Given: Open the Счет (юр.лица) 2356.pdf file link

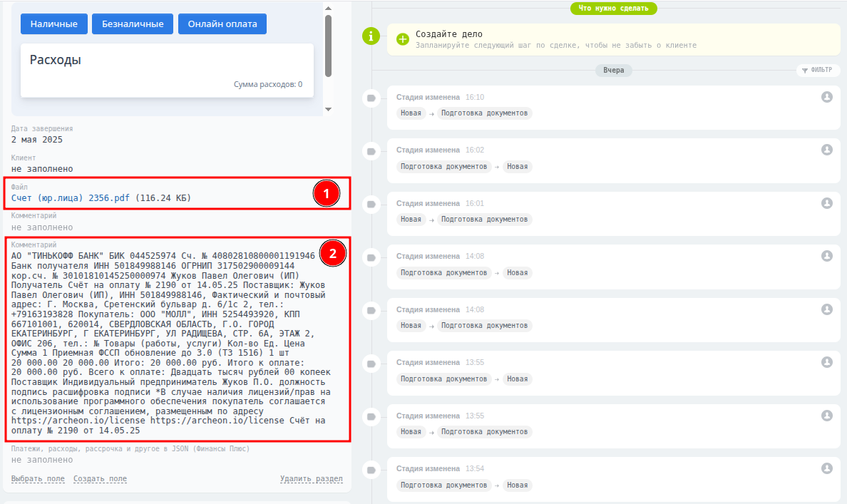Looking at the screenshot, I should [70, 197].
